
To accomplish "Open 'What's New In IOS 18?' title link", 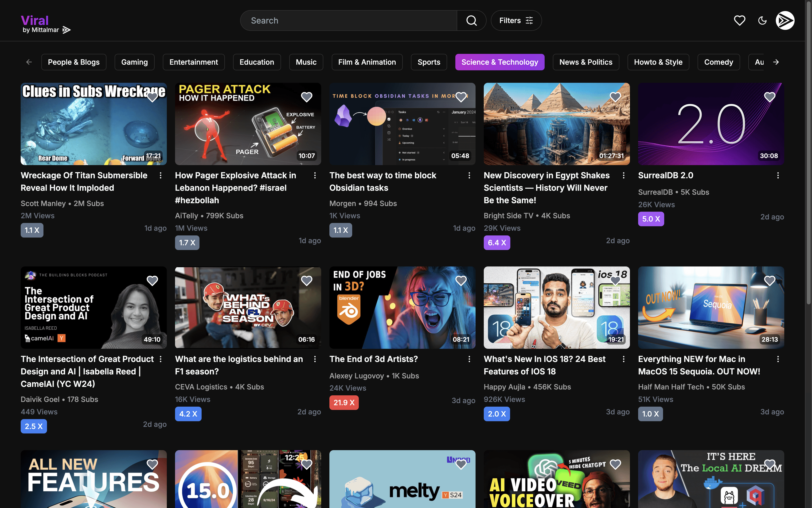I will click(x=545, y=365).
